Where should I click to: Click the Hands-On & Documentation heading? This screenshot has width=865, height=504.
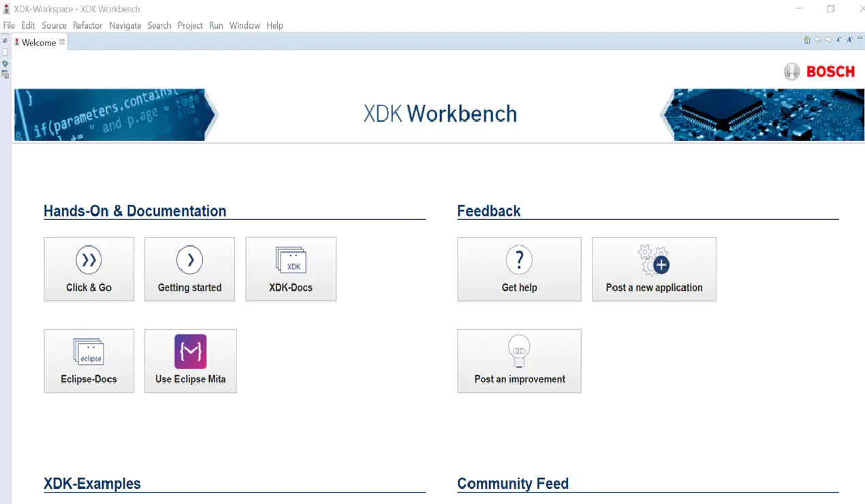(x=135, y=211)
